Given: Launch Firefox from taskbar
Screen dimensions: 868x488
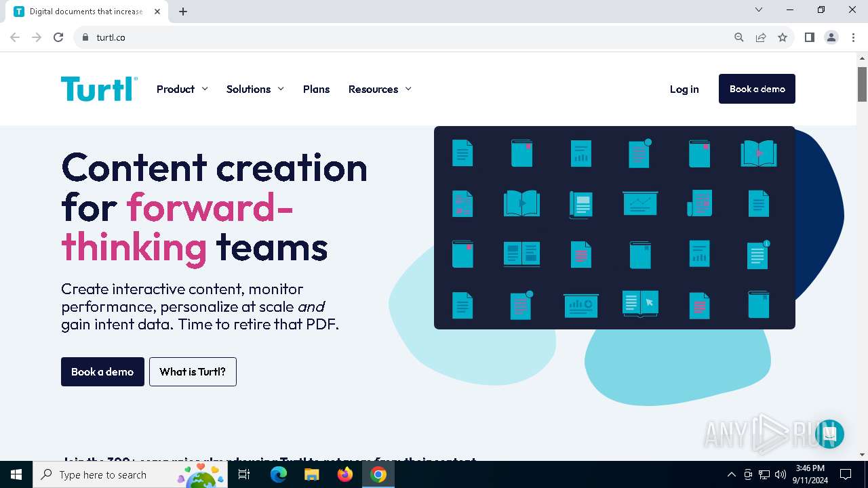Looking at the screenshot, I should click(x=345, y=474).
